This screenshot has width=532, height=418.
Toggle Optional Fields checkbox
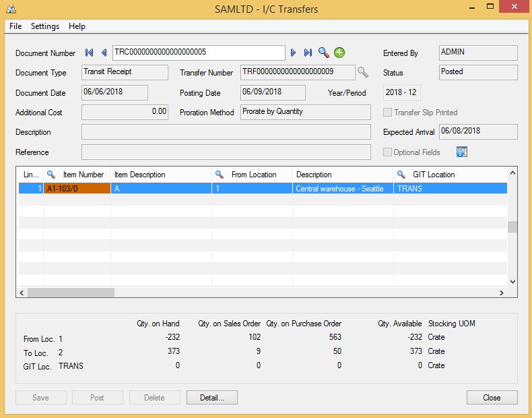[x=388, y=152]
